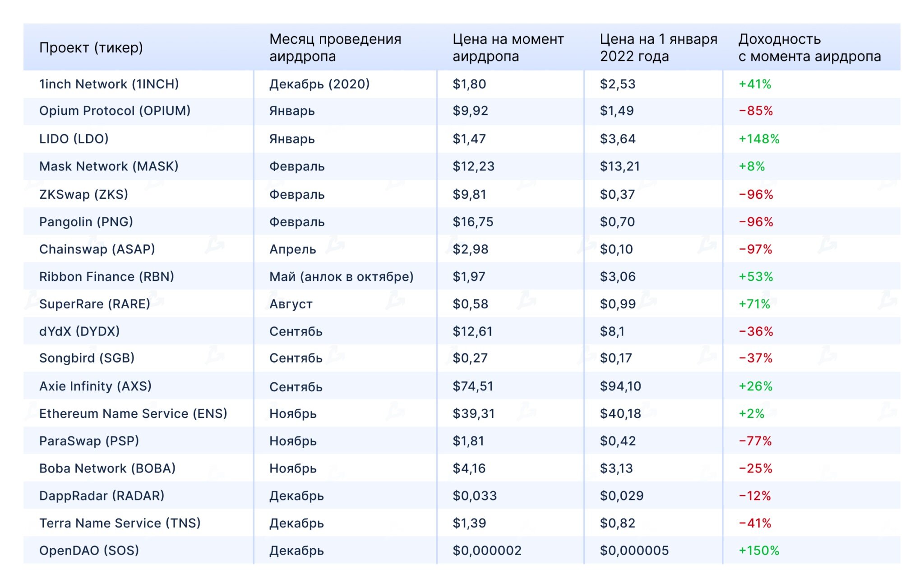This screenshot has width=924, height=587.
Task: Click the dYdX $8,1 January price
Action: [x=612, y=331]
